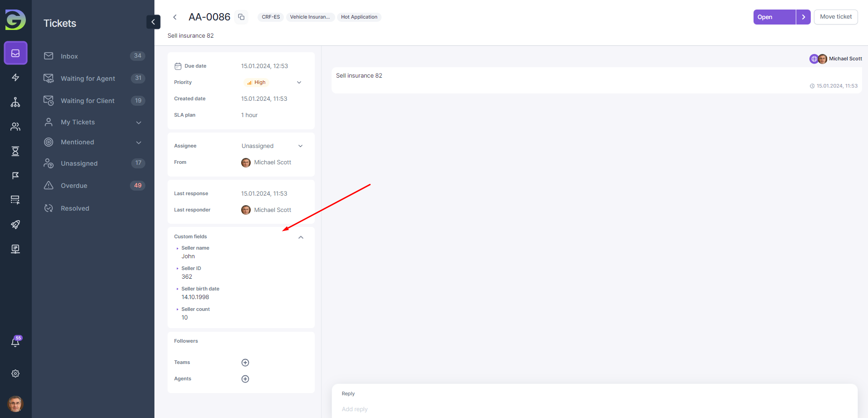Click the Move ticket button
The width and height of the screenshot is (868, 418).
(x=835, y=17)
